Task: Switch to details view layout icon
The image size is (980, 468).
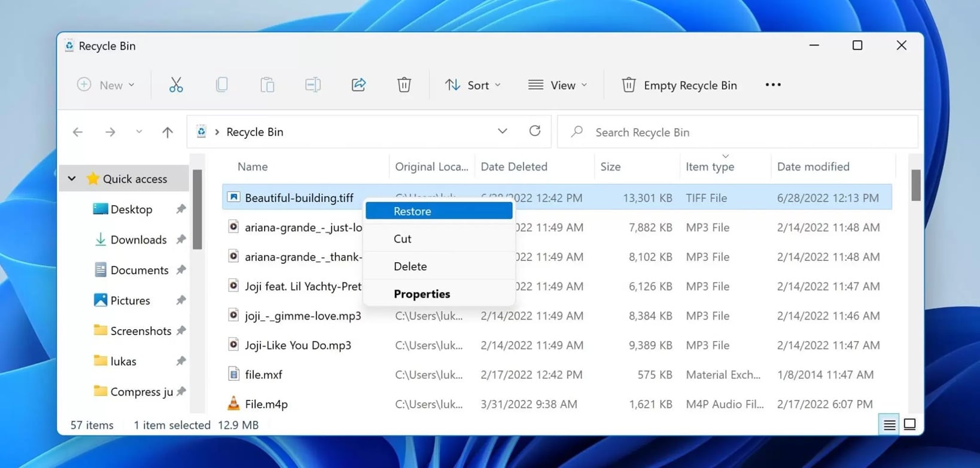Action: (889, 425)
